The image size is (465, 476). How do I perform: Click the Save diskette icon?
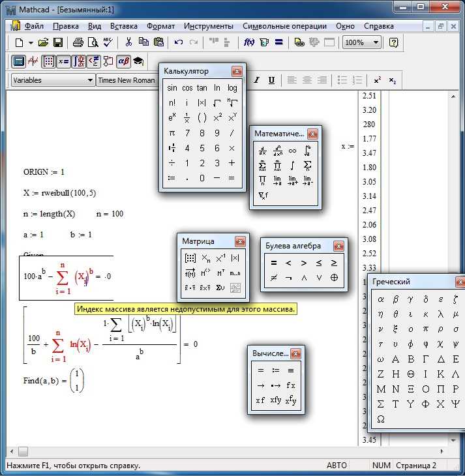click(57, 42)
